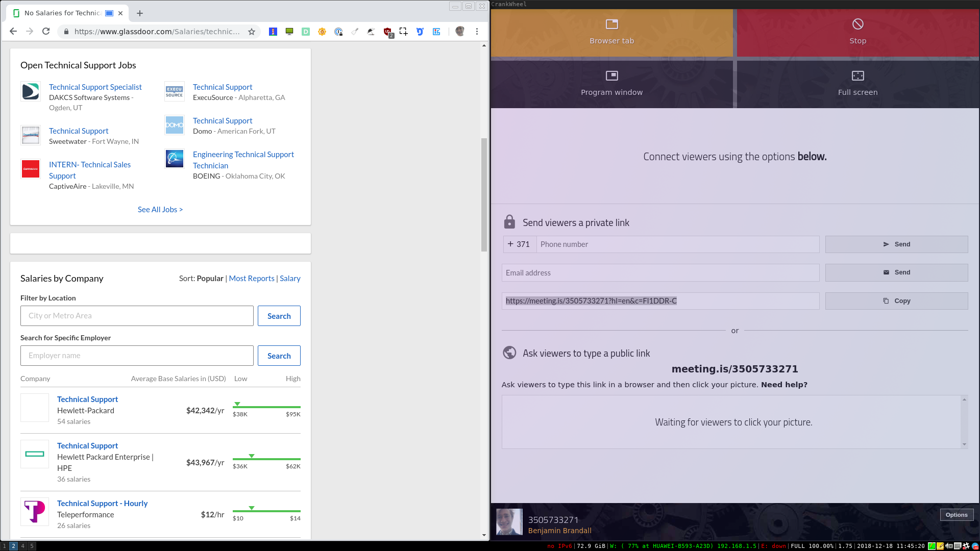The width and height of the screenshot is (980, 551).
Task: Search for specific employer
Action: [279, 356]
